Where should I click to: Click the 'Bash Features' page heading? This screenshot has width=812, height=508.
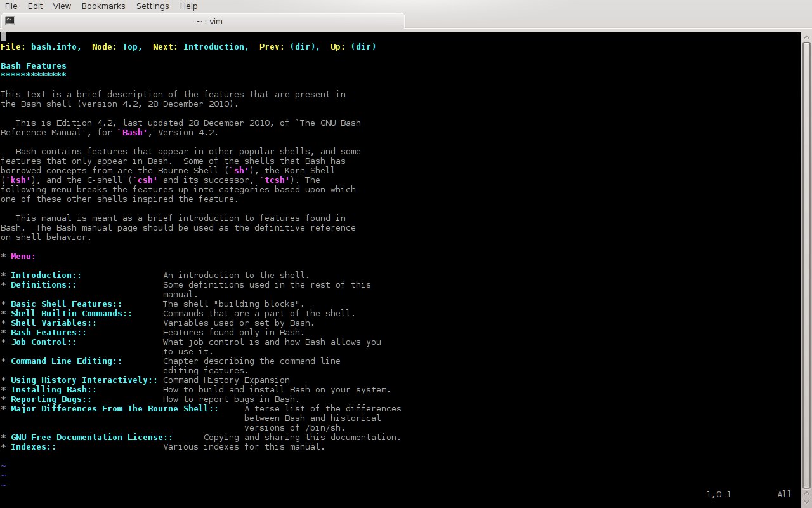point(34,65)
